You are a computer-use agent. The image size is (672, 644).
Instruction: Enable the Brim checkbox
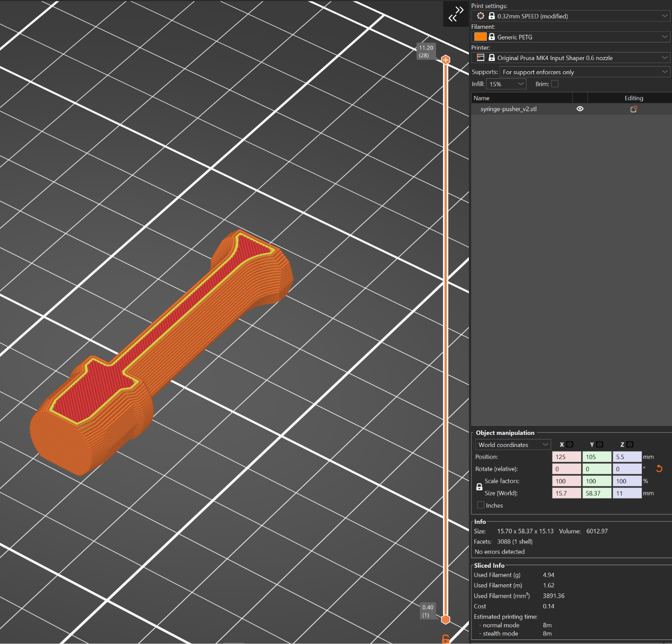pyautogui.click(x=555, y=84)
